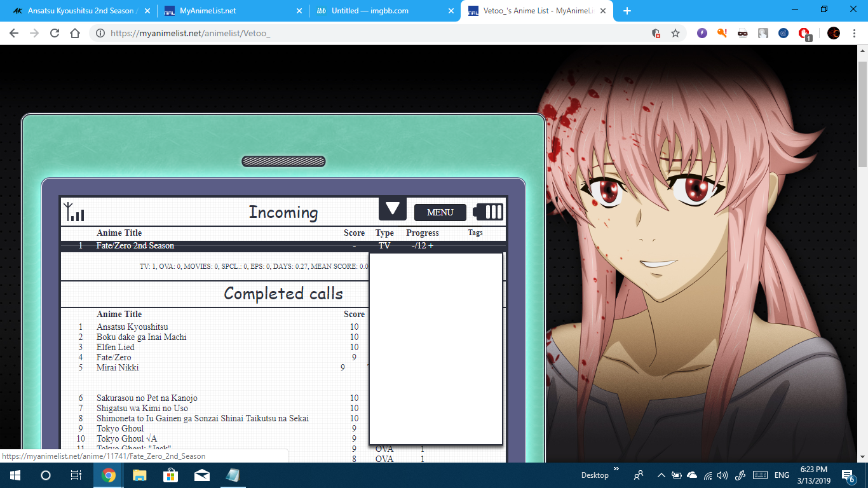
Task: Focus the browser address bar URL
Action: 190,33
